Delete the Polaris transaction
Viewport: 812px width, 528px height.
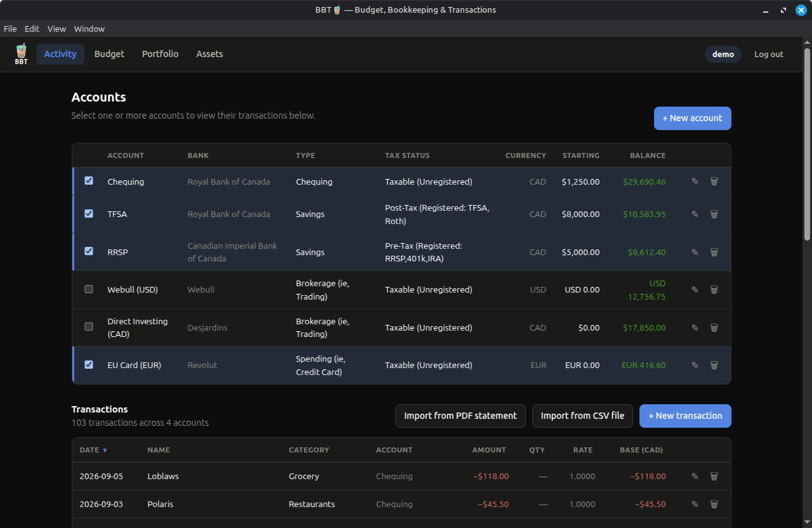pyautogui.click(x=714, y=505)
